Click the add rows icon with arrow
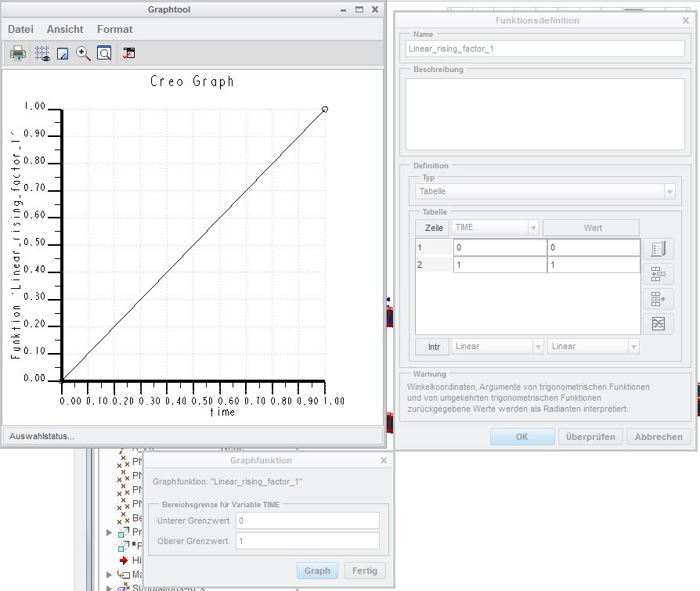700x591 pixels. [x=659, y=298]
